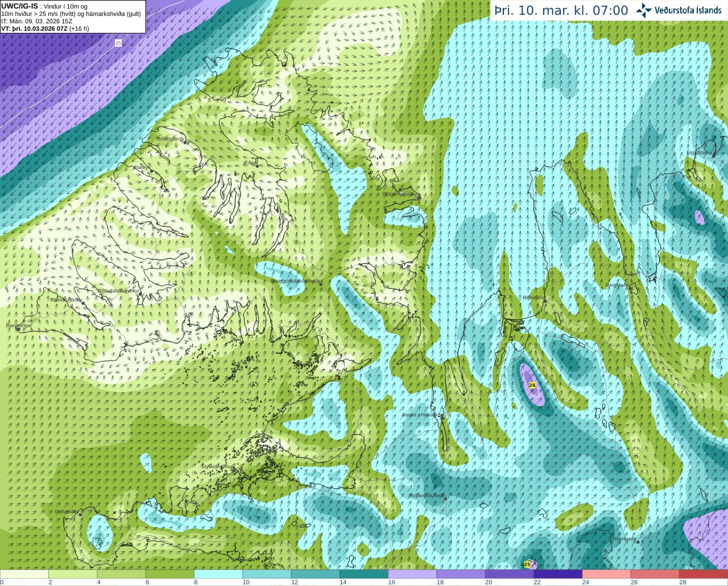This screenshot has height=586, width=728.
Task: Click the Bolungarvík station label
Action: [x=171, y=139]
